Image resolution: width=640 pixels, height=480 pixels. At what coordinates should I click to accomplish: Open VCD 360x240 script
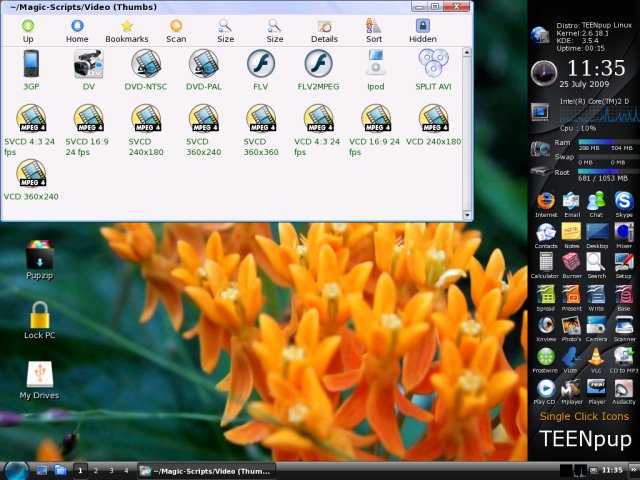31,178
